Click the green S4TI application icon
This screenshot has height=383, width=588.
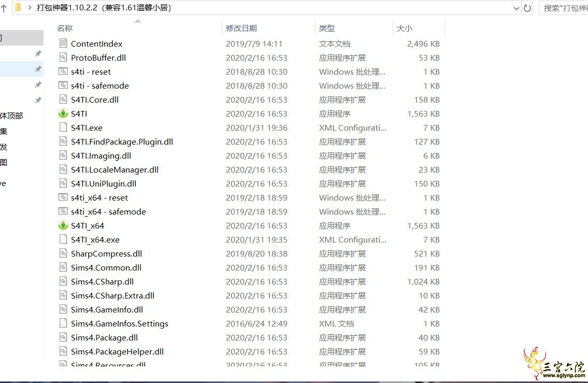[63, 114]
